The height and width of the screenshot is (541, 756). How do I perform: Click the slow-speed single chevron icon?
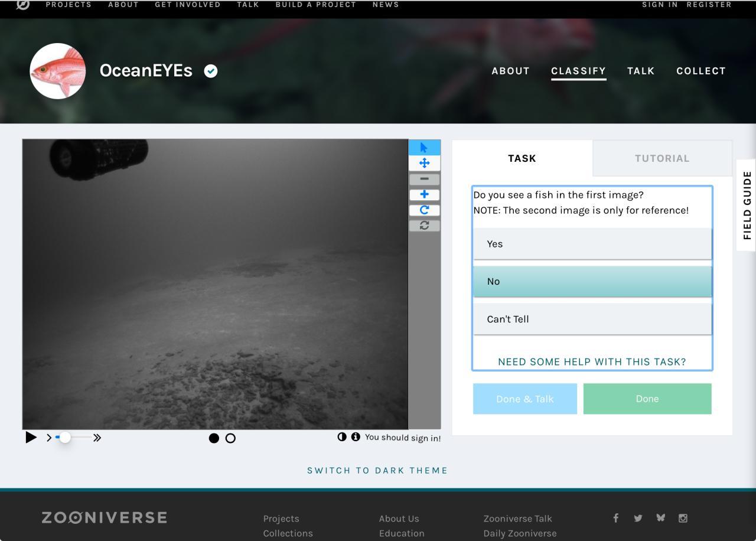[x=49, y=438]
